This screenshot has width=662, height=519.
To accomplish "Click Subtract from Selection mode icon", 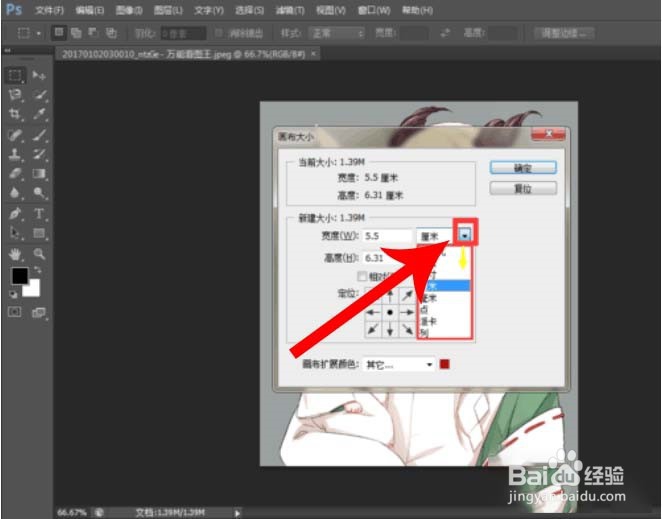I will (x=93, y=33).
